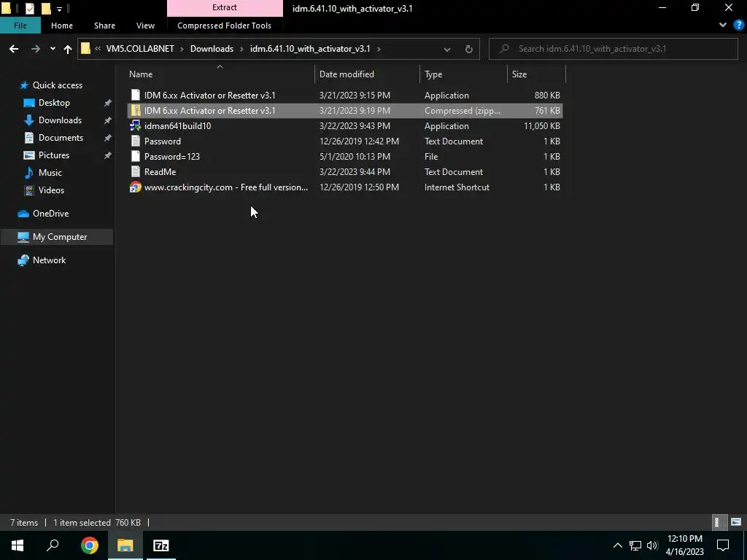Select the Extract contextual tab
The height and width of the screenshot is (560, 747).
(225, 7)
